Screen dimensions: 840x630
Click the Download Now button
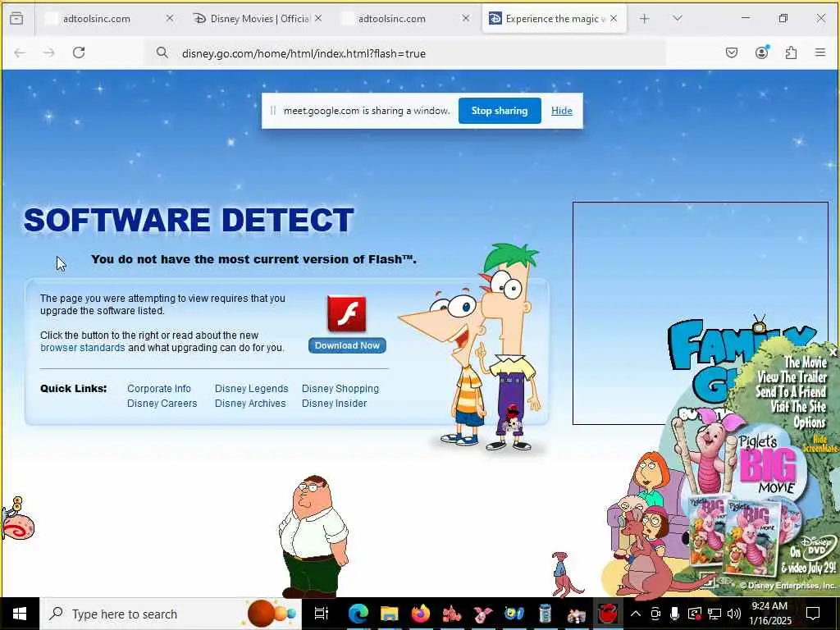pos(347,345)
